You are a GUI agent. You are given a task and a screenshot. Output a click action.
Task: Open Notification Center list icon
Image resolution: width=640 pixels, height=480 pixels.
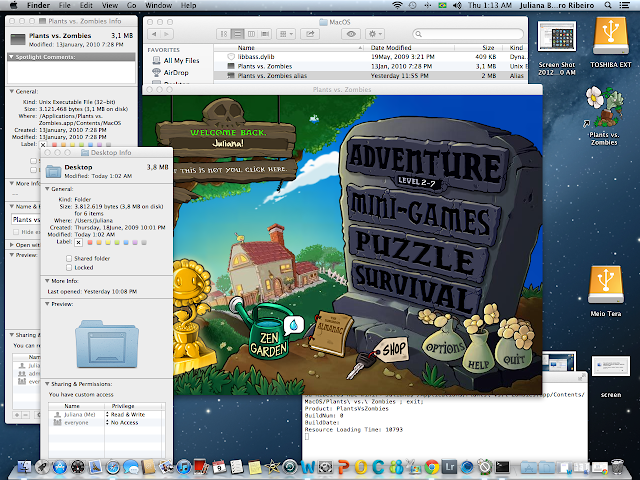[624, 5]
